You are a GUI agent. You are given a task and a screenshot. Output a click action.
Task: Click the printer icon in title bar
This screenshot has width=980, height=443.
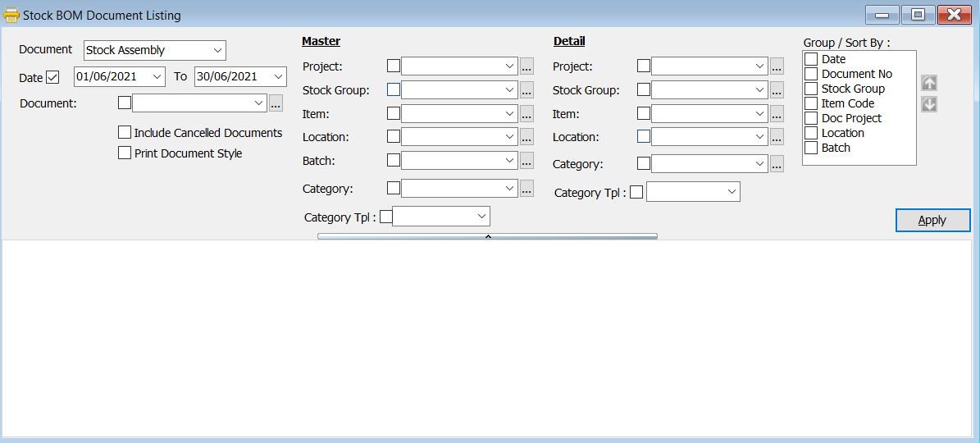[x=11, y=16]
